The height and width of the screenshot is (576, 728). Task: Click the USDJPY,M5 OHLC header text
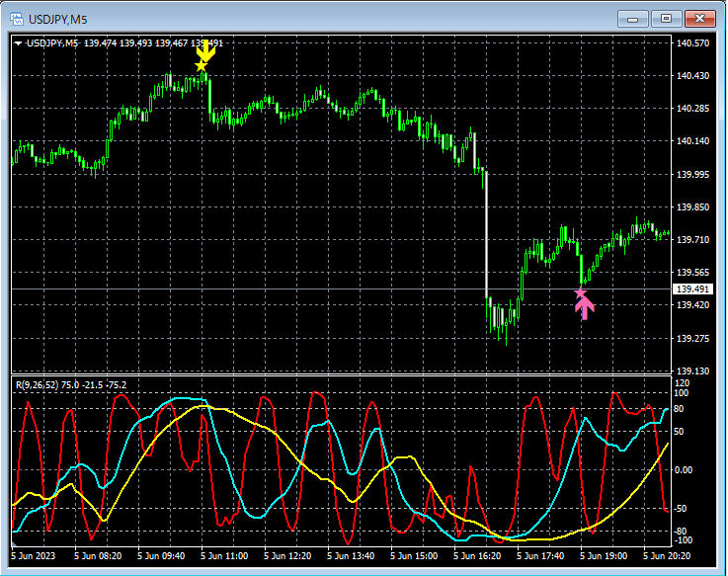pyautogui.click(x=124, y=43)
